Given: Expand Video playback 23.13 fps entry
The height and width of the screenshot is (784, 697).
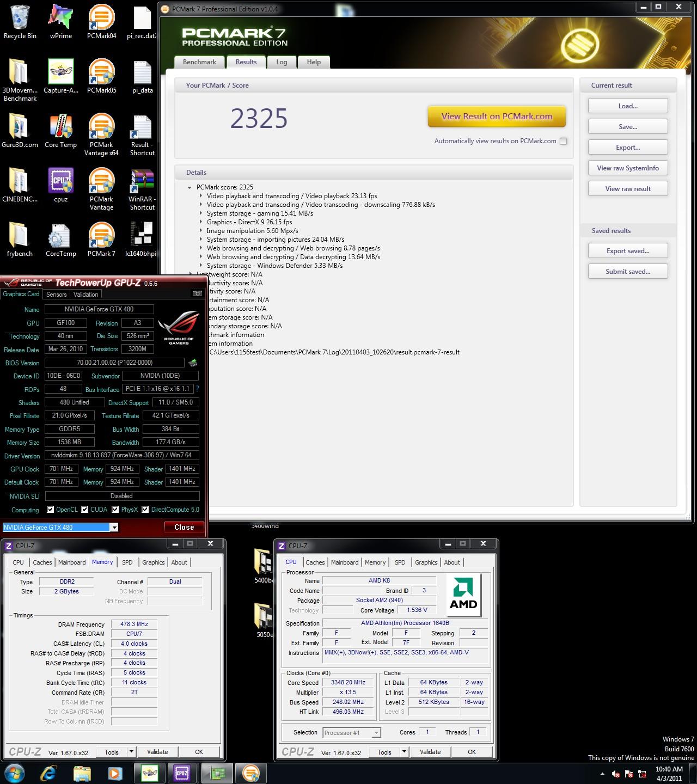Looking at the screenshot, I should coord(201,196).
